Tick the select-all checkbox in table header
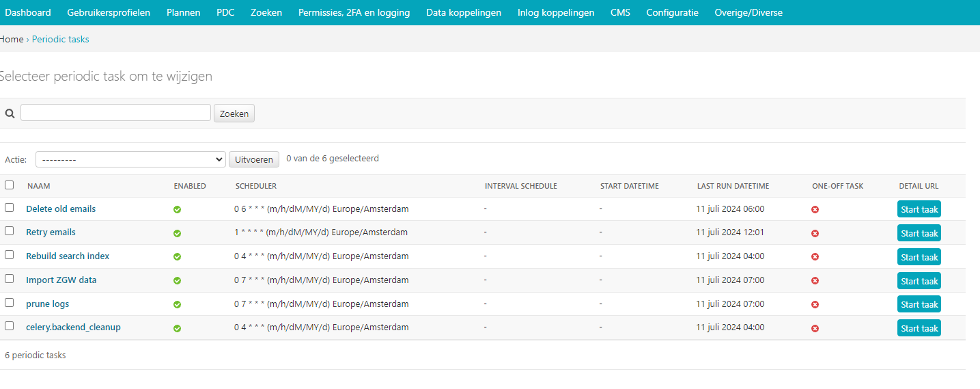 9,185
